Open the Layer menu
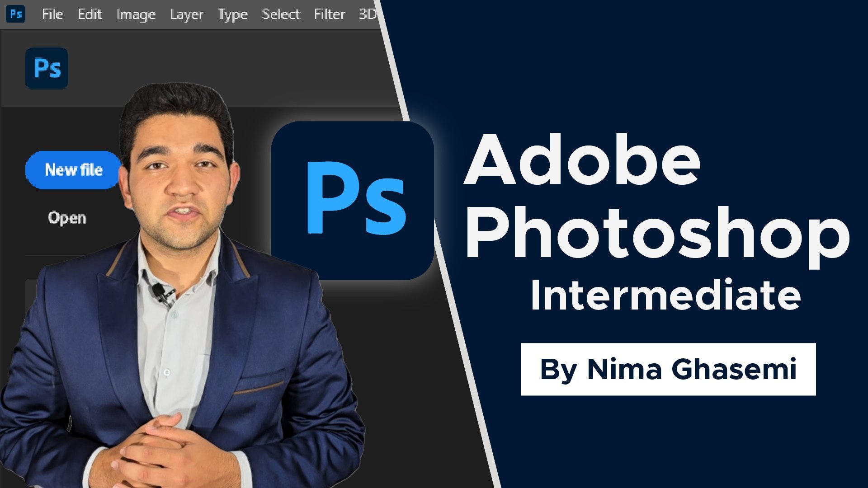This screenshot has height=488, width=868. (187, 14)
